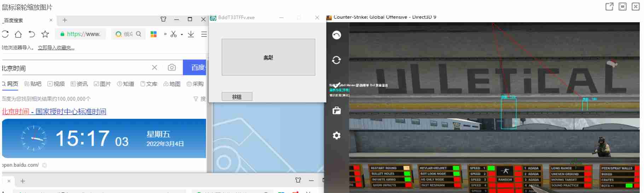Expand hidden toolbar items with » chevron
Viewport: 644px width, 193px height.
[165, 34]
